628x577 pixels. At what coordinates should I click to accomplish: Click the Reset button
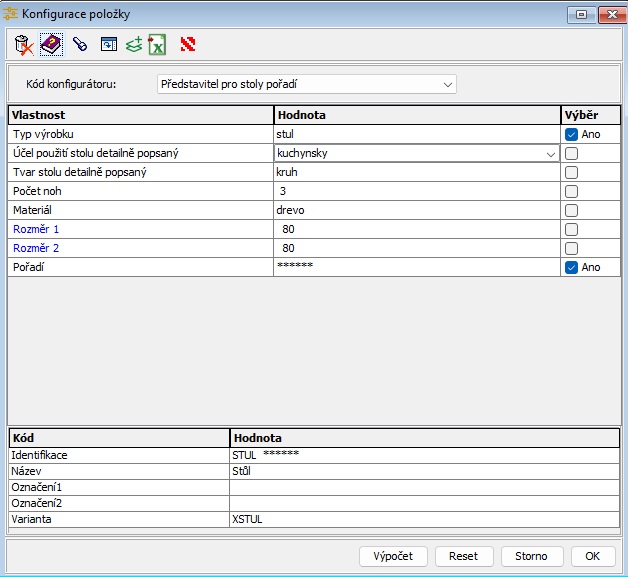(463, 556)
